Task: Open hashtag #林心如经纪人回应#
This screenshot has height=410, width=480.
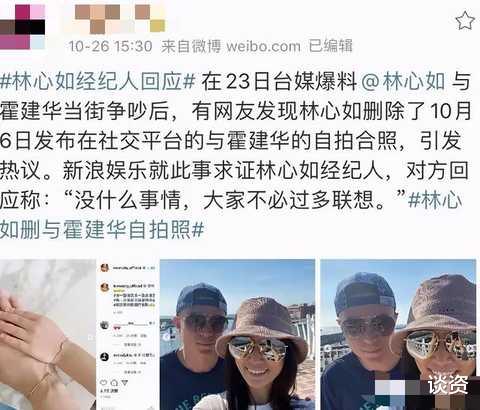Action: [97, 81]
